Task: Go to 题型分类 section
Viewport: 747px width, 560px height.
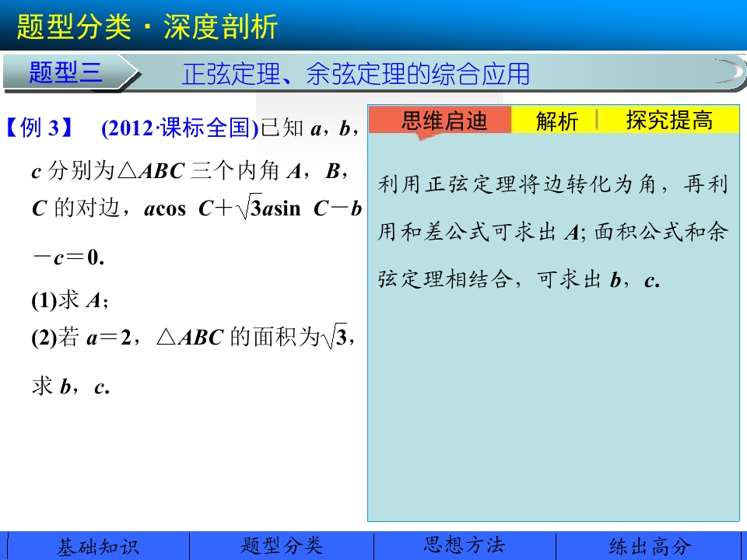Action: [x=282, y=546]
